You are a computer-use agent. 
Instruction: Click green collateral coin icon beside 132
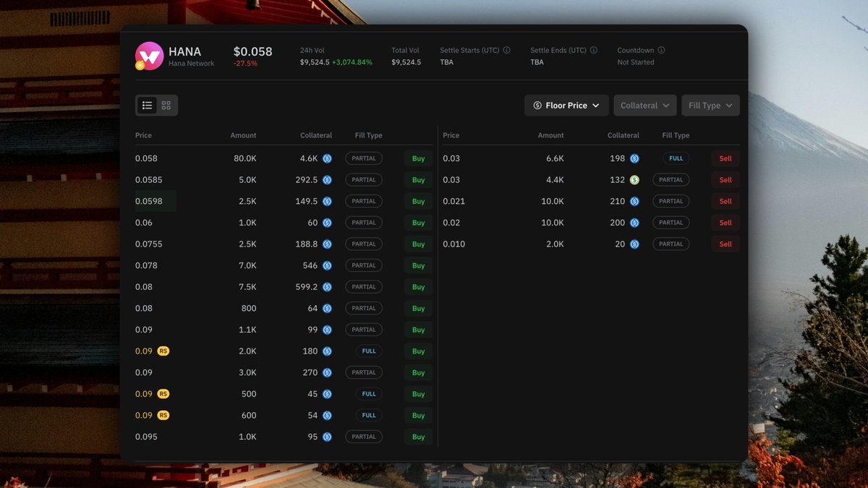pyautogui.click(x=634, y=180)
